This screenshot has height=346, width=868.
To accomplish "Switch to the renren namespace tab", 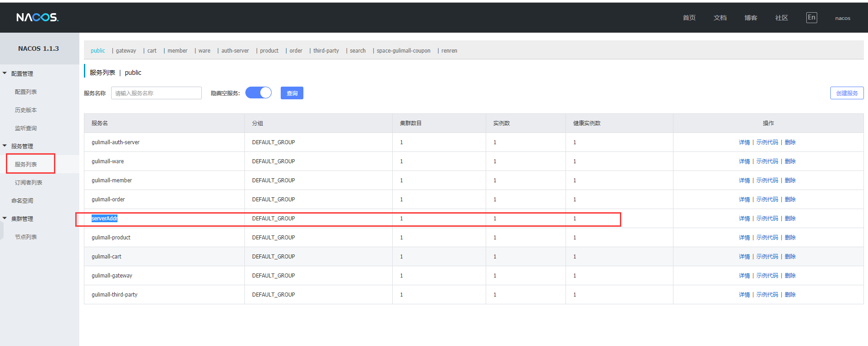I will 449,51.
